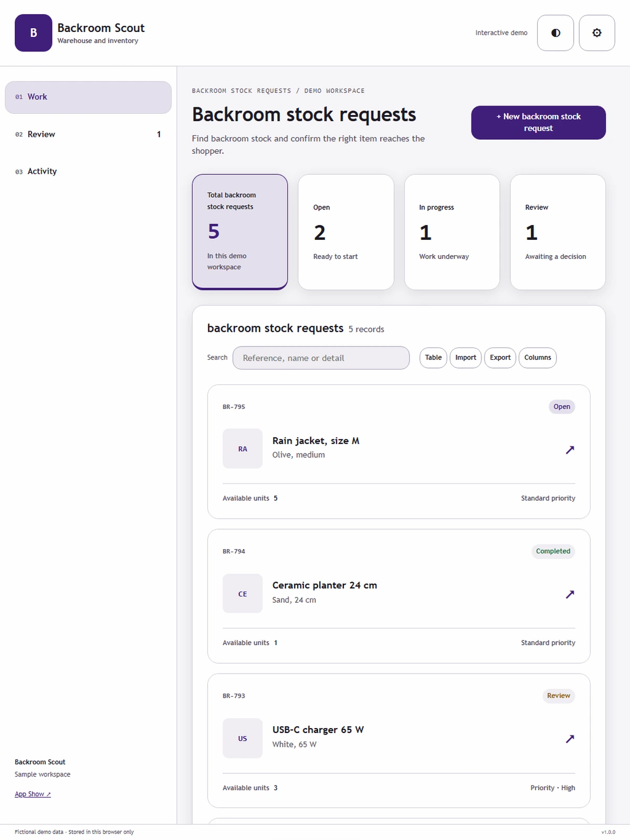Viewport: 630px width, 840px height.
Task: Click the Interactive demo label
Action: (501, 33)
